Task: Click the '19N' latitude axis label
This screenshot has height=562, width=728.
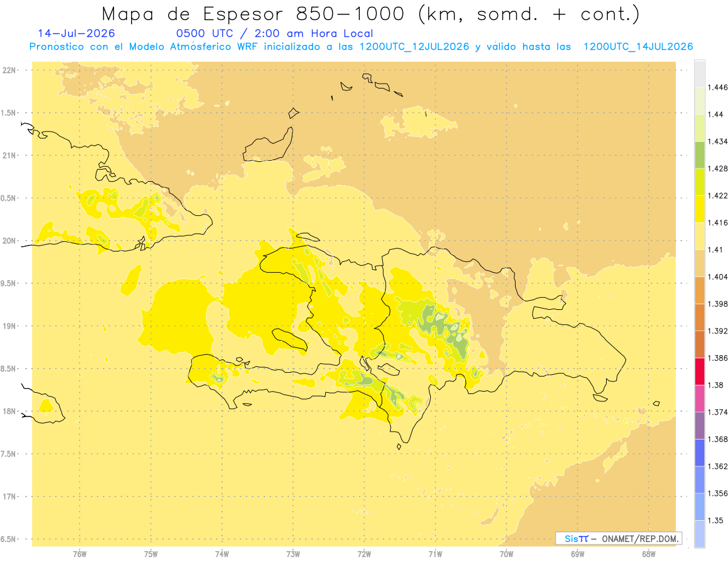Action: pyautogui.click(x=10, y=326)
